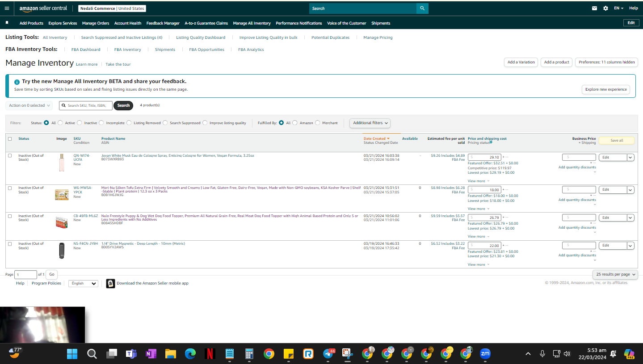Check the box for SKU QN-WI74-UCFA row
Screen dimensions: 643x364
10,156
